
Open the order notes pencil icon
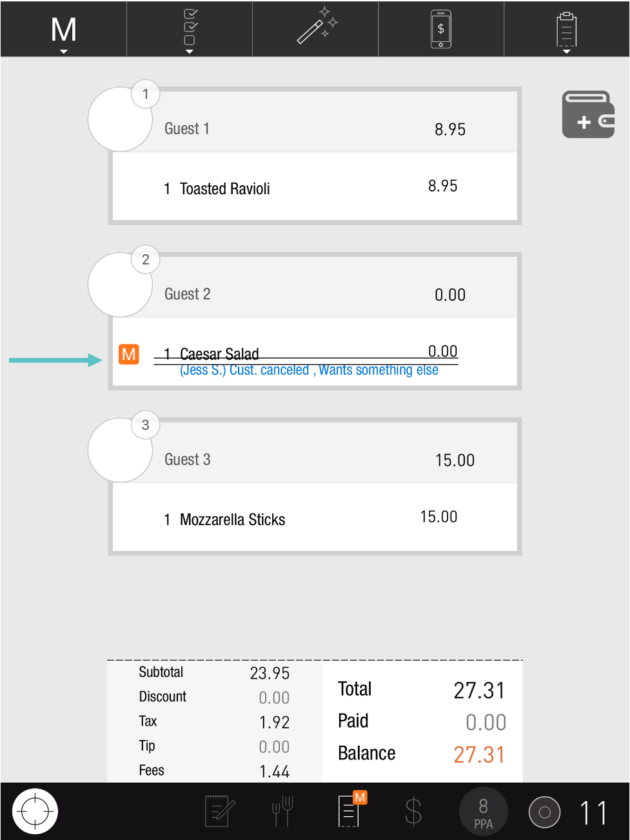(220, 811)
